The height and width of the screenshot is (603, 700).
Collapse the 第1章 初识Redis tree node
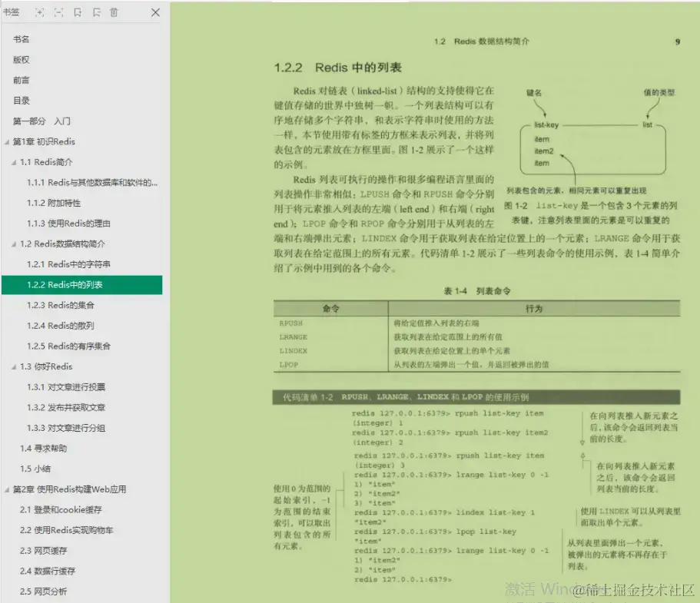(x=7, y=142)
